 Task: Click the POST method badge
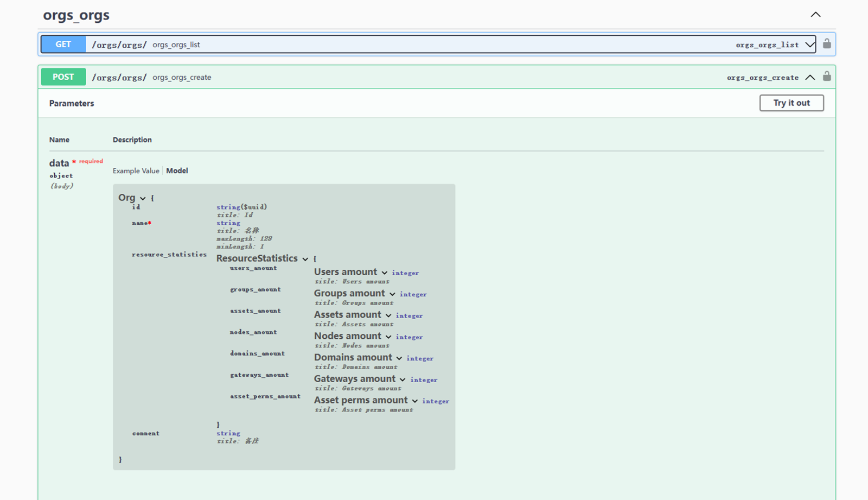[63, 77]
